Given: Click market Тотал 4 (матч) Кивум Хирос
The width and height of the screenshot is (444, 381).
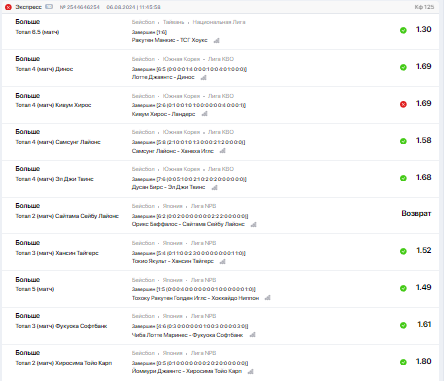Looking at the screenshot, I should [x=53, y=105].
